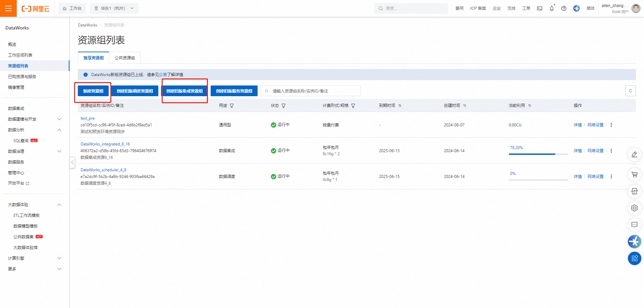Click the 0% utilization progress bar
Screen dimensions: 644x308
538,180
